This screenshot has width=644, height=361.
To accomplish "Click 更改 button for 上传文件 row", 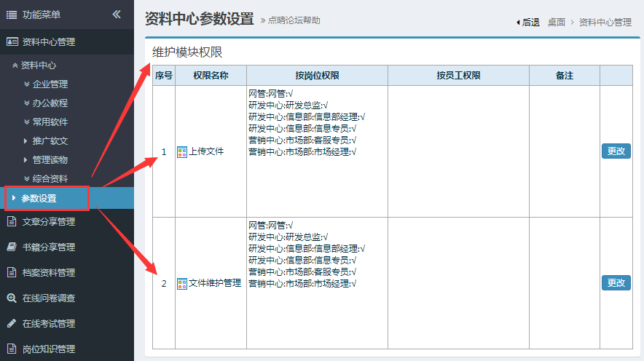I will [x=616, y=151].
